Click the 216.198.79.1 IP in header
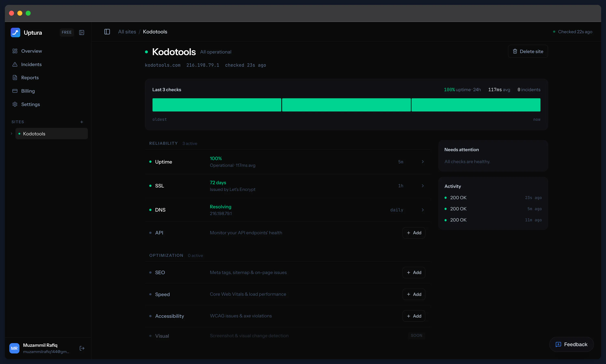This screenshot has width=606, height=364. [x=203, y=65]
